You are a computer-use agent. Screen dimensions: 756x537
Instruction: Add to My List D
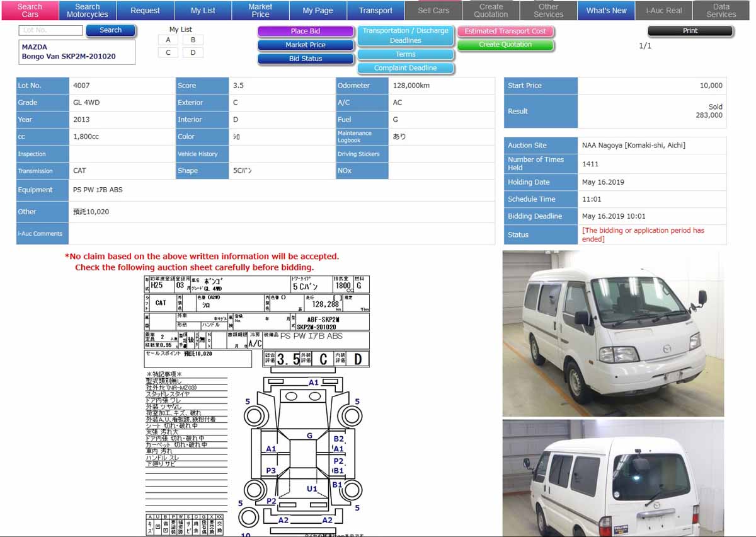point(193,52)
